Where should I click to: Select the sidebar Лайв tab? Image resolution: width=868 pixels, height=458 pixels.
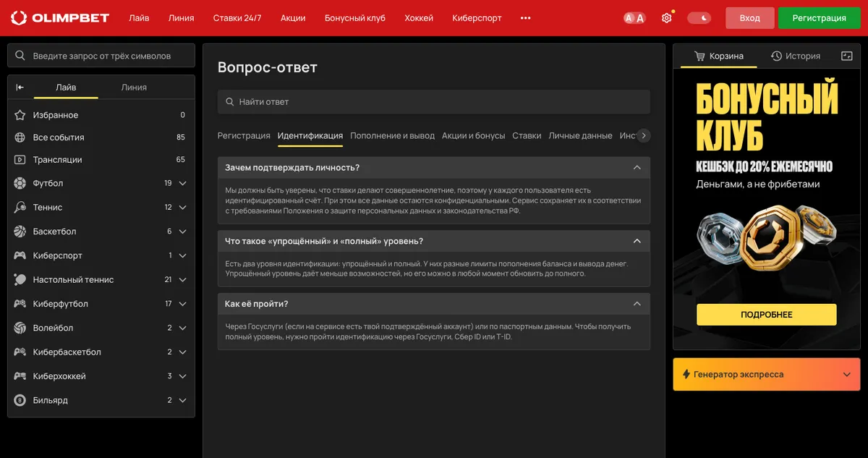coord(66,87)
